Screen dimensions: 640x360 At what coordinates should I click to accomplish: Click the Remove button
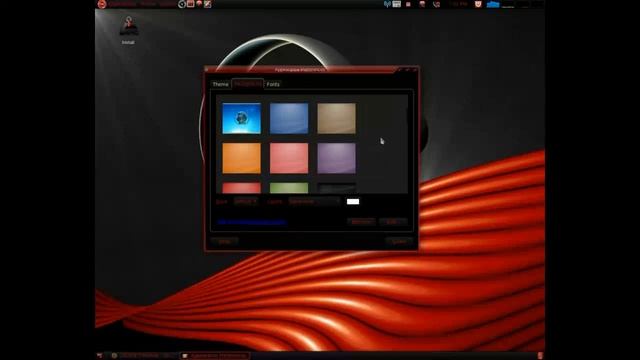click(x=361, y=222)
